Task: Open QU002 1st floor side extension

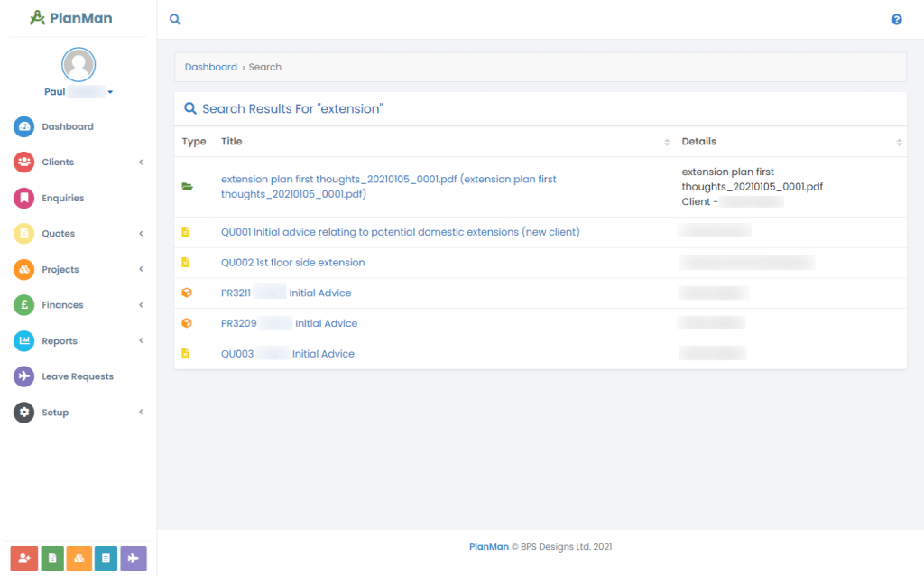Action: [x=293, y=263]
